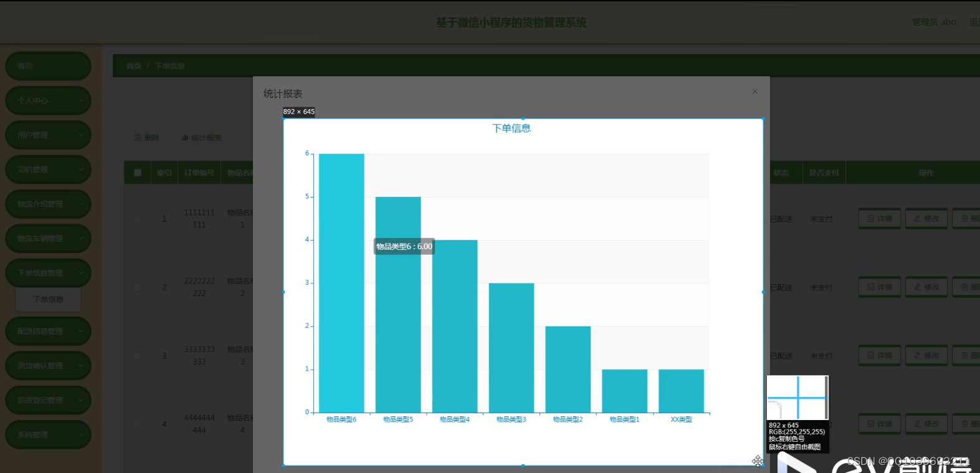Screen dimensions: 980x473
Task: Expand the 损货登记管理 sidebar menu
Action: tap(48, 400)
